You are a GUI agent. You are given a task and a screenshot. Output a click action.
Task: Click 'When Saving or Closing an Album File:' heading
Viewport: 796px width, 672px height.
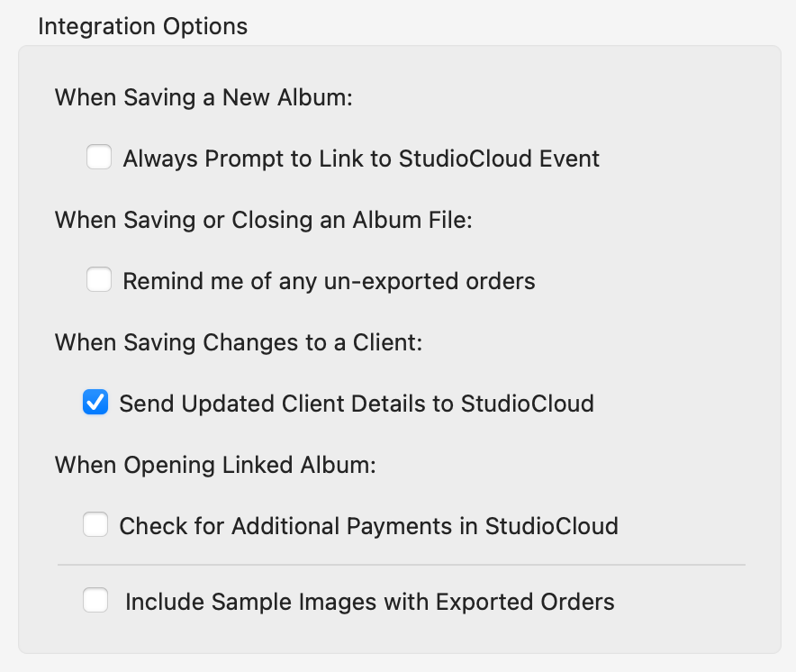tap(263, 220)
